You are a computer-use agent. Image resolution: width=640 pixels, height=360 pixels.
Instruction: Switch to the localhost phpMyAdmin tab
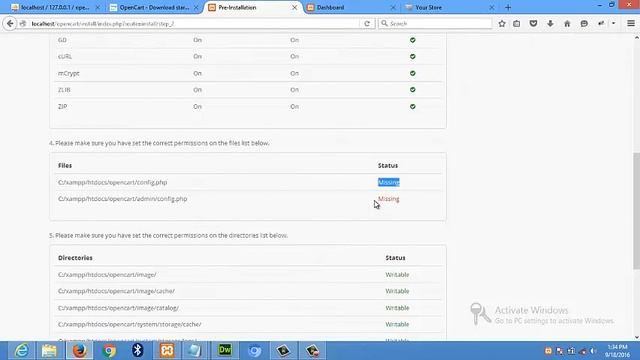coord(56,7)
